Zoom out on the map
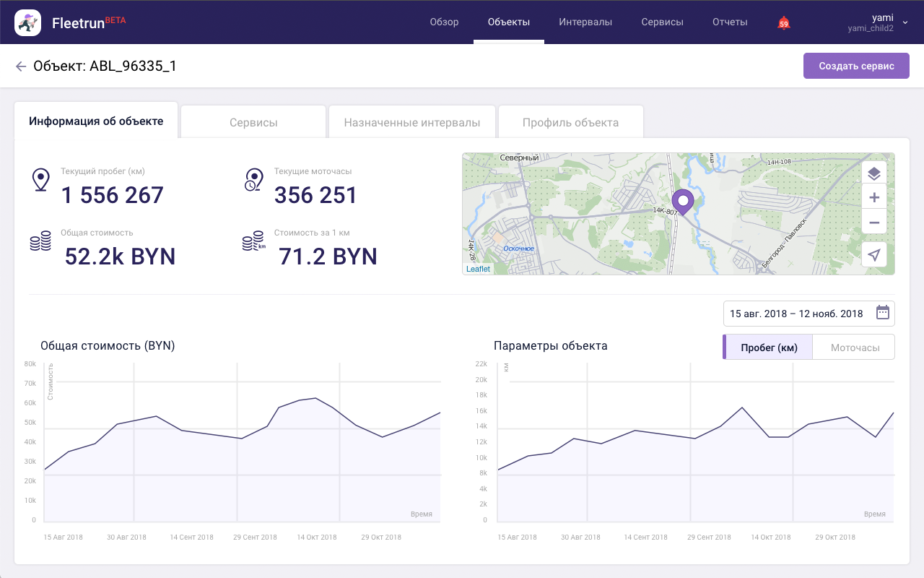Image resolution: width=924 pixels, height=578 pixels. pyautogui.click(x=874, y=222)
